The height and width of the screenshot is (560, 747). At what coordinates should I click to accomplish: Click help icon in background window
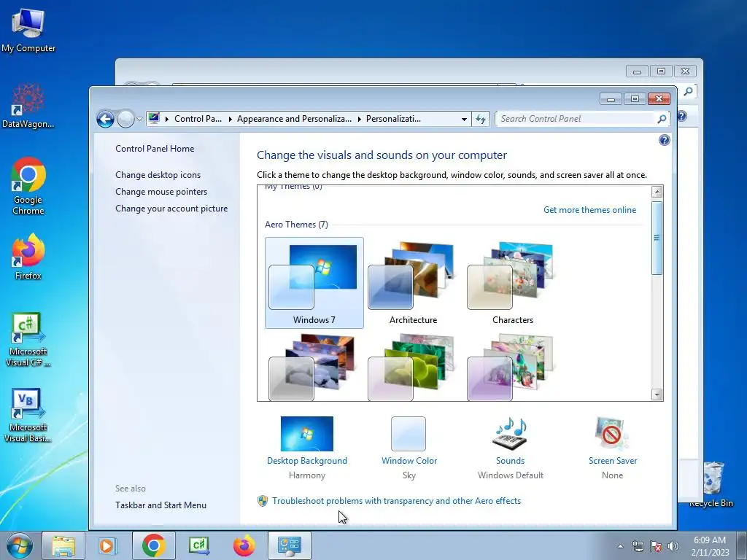[x=682, y=116]
